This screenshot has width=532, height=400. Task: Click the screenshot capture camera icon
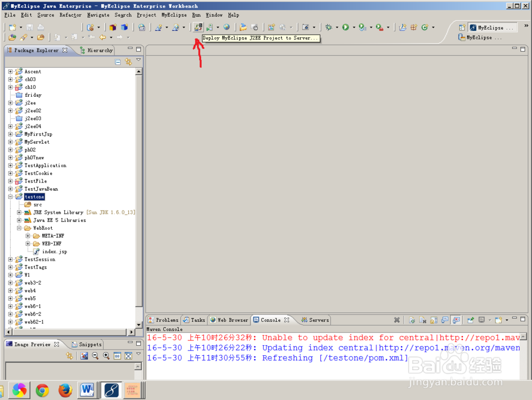[x=306, y=27]
